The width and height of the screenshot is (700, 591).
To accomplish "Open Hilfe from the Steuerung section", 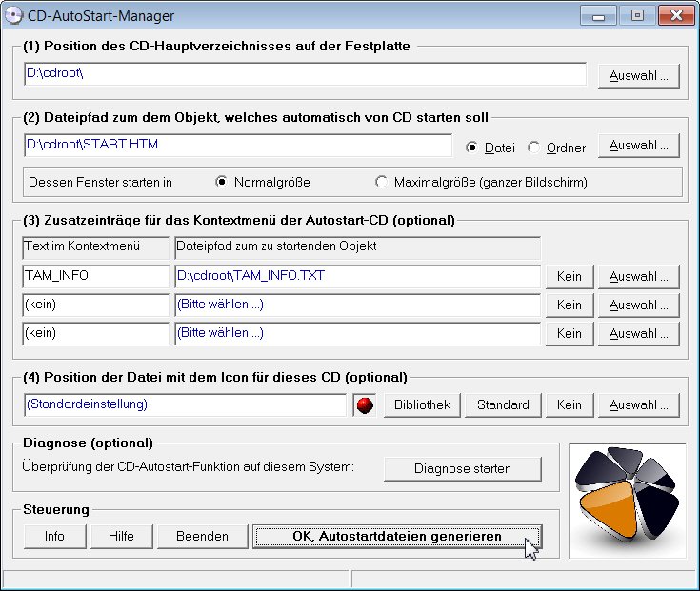I will (x=121, y=536).
